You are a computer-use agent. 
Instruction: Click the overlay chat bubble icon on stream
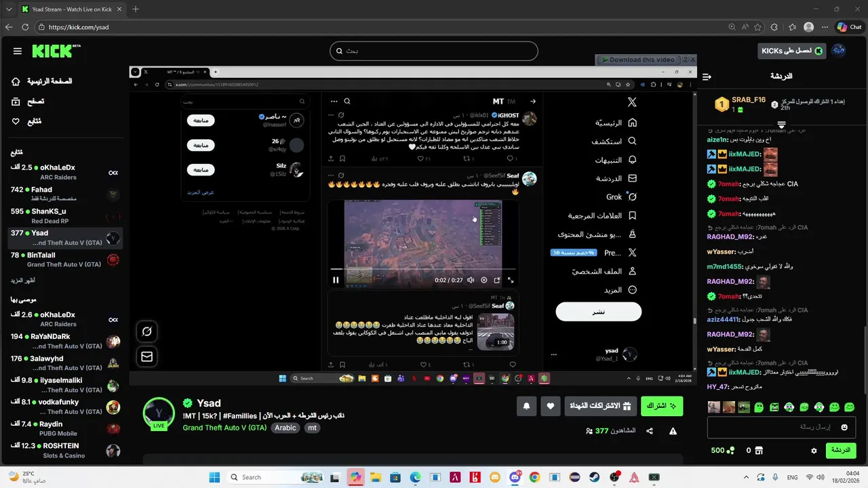[146, 331]
